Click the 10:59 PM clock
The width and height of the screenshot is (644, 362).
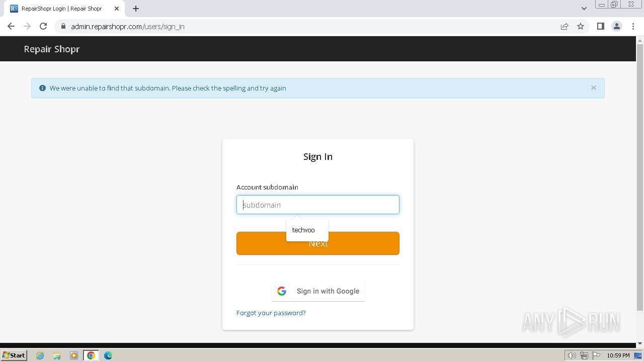[x=618, y=355]
